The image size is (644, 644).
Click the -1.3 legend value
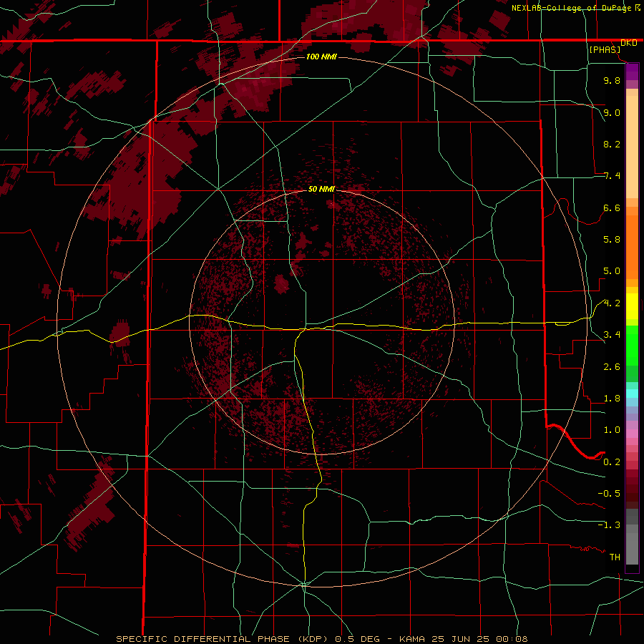pos(609,525)
